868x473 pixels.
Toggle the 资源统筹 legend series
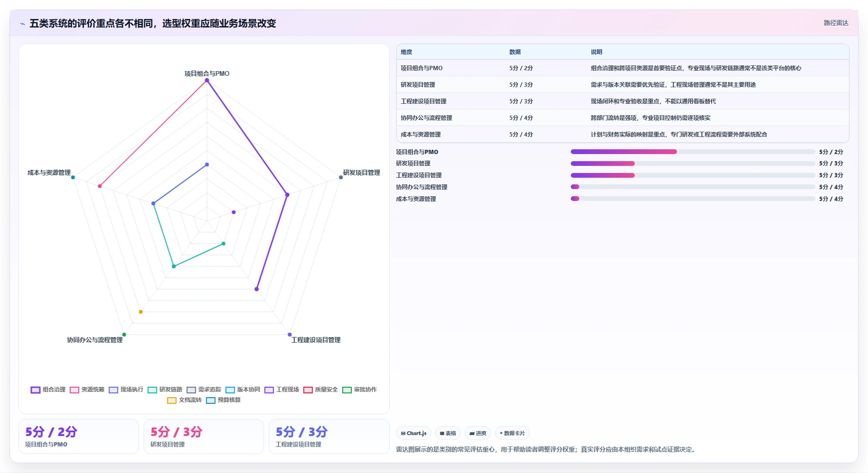87,390
